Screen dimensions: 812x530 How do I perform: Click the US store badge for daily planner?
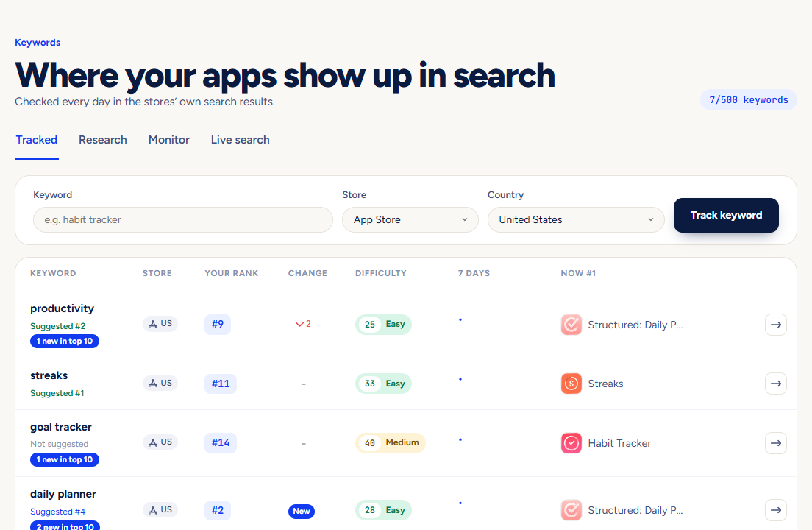click(x=160, y=510)
